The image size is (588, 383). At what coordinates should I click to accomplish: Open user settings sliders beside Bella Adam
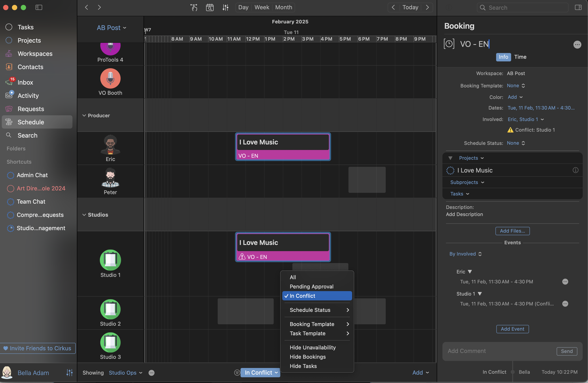(x=69, y=372)
